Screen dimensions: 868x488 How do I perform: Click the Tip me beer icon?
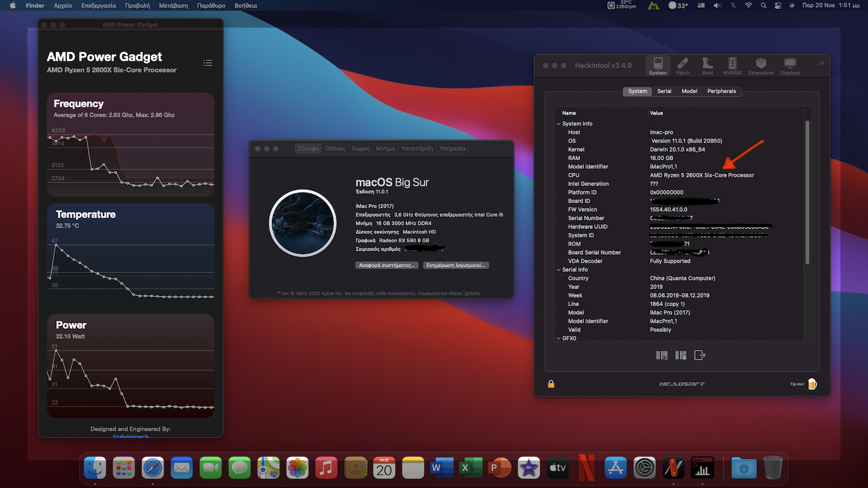click(811, 383)
